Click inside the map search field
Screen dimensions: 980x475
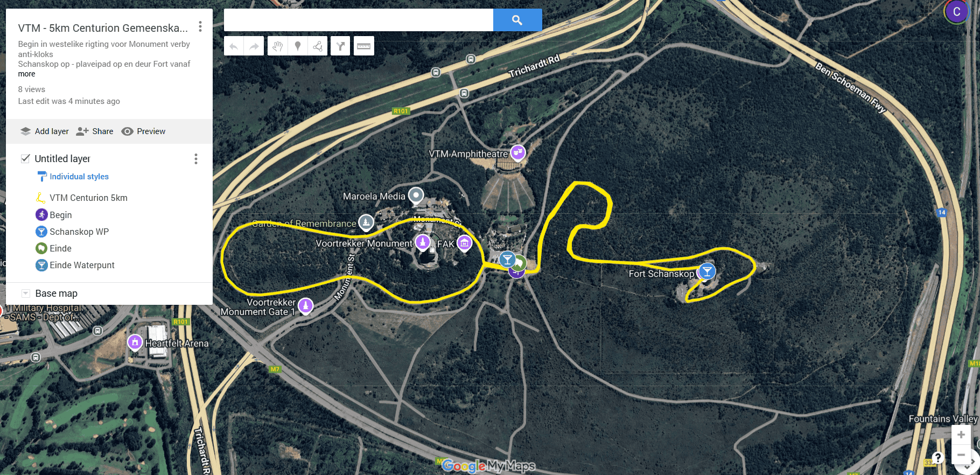click(x=359, y=20)
